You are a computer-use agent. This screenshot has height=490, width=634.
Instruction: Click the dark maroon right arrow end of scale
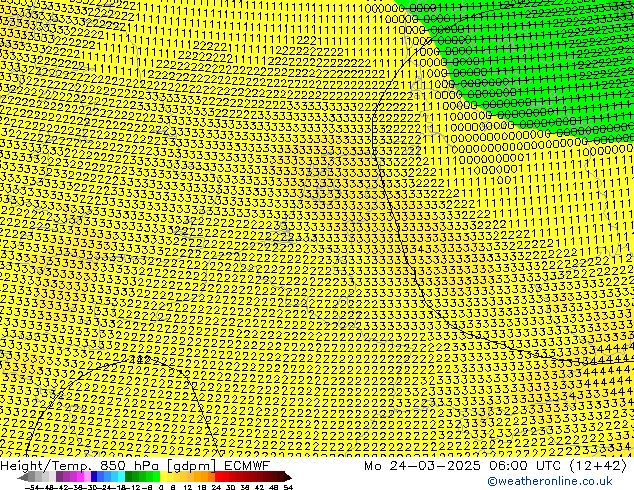click(x=288, y=477)
